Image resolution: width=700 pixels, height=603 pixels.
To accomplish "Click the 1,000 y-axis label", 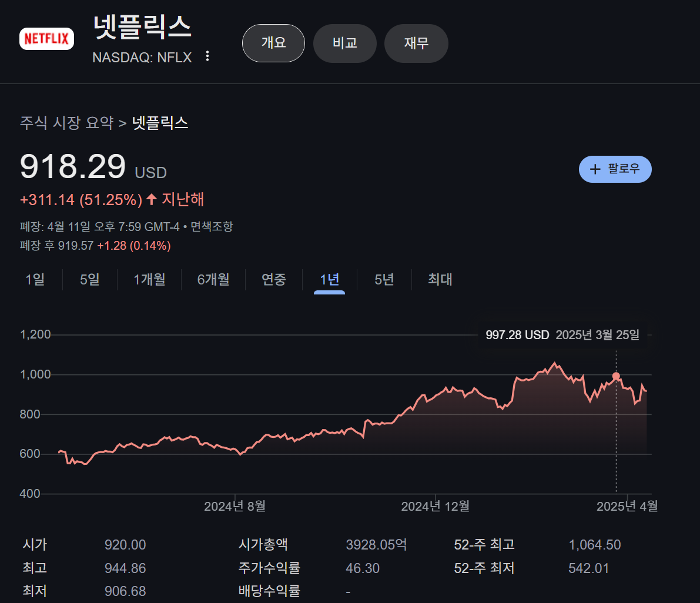I will [35, 374].
